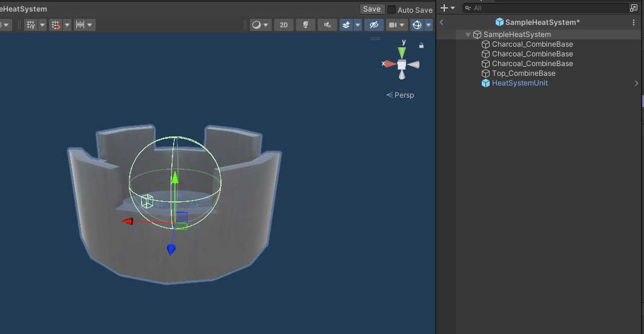Toggle scene lighting bulb icon
644x334 pixels.
[306, 25]
